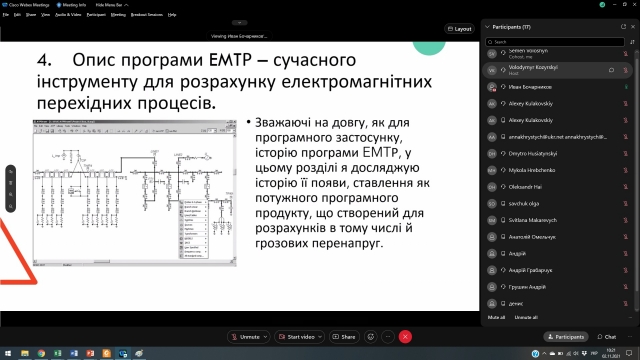The height and width of the screenshot is (360, 640).
Task: Open PowerPoint from the taskbar
Action: coord(90,353)
